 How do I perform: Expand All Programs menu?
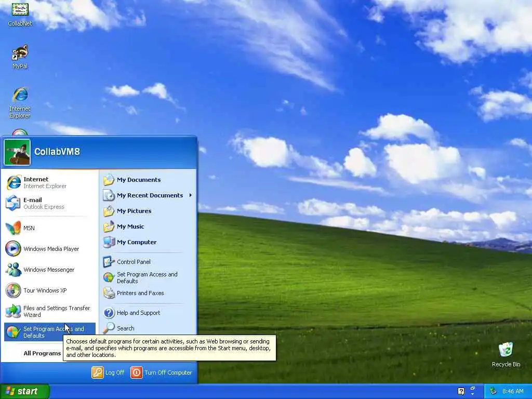[43, 353]
